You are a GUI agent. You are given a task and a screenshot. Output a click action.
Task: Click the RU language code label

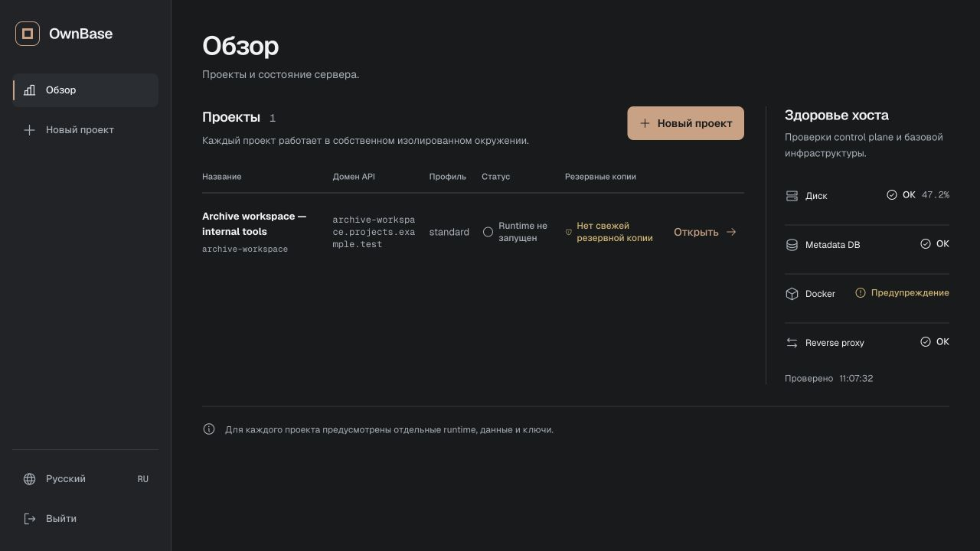click(143, 479)
